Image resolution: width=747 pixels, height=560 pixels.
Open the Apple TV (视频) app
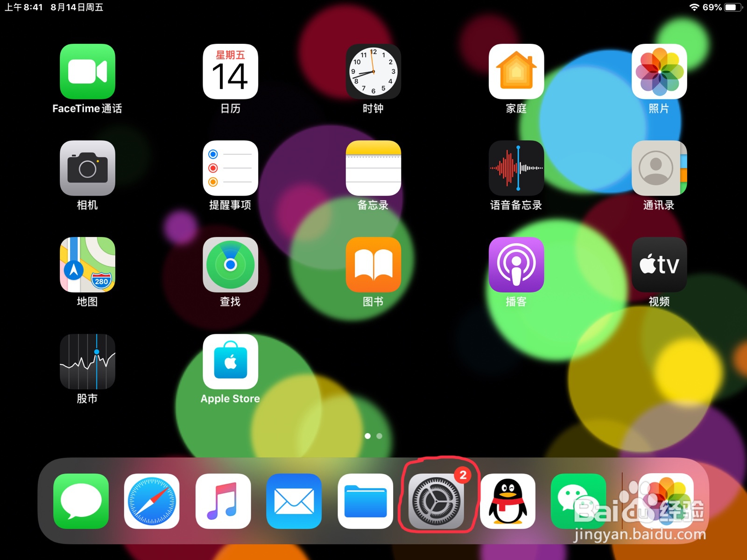pos(659,265)
